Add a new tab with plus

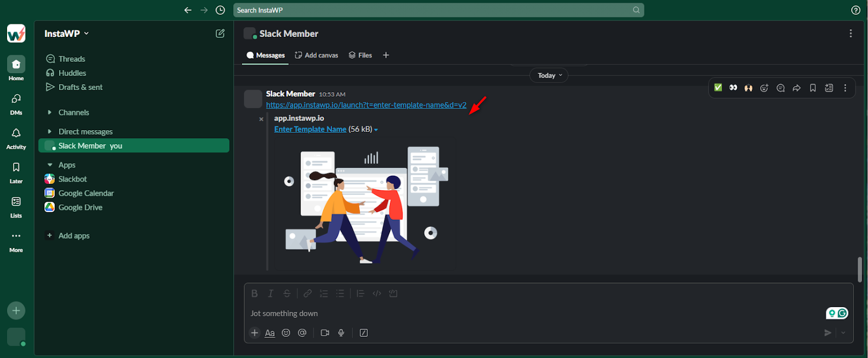(386, 55)
